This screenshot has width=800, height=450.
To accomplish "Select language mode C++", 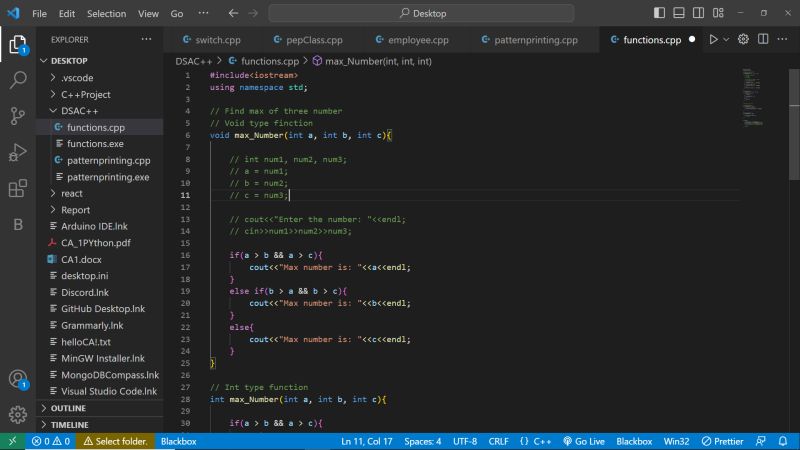I will 542,441.
